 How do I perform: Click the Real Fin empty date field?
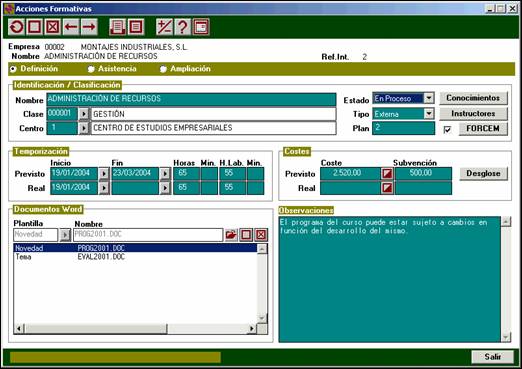click(x=135, y=188)
